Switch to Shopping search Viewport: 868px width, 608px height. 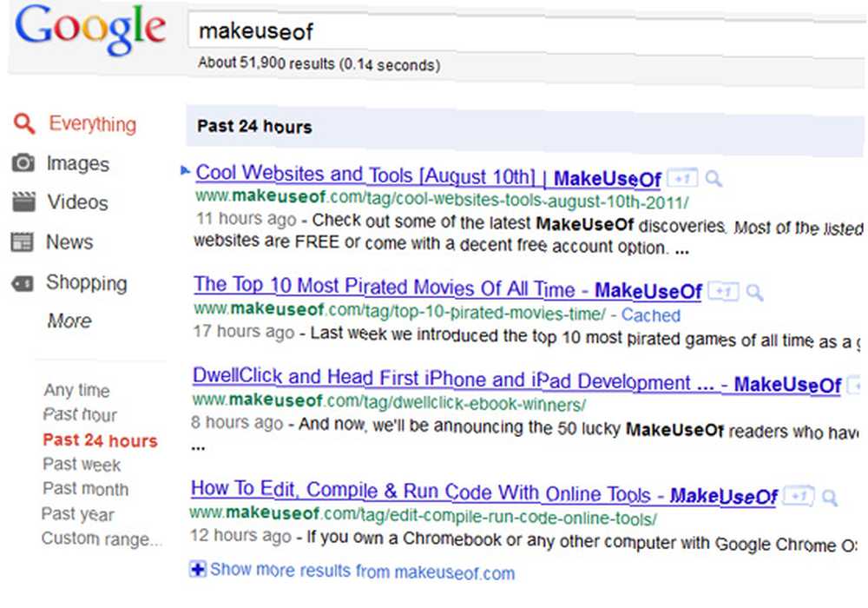(x=86, y=283)
